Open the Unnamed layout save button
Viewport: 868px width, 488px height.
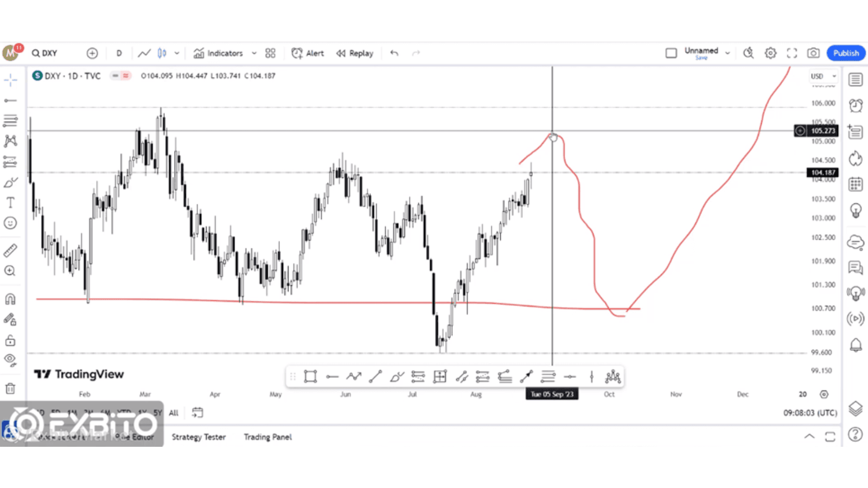click(x=701, y=53)
